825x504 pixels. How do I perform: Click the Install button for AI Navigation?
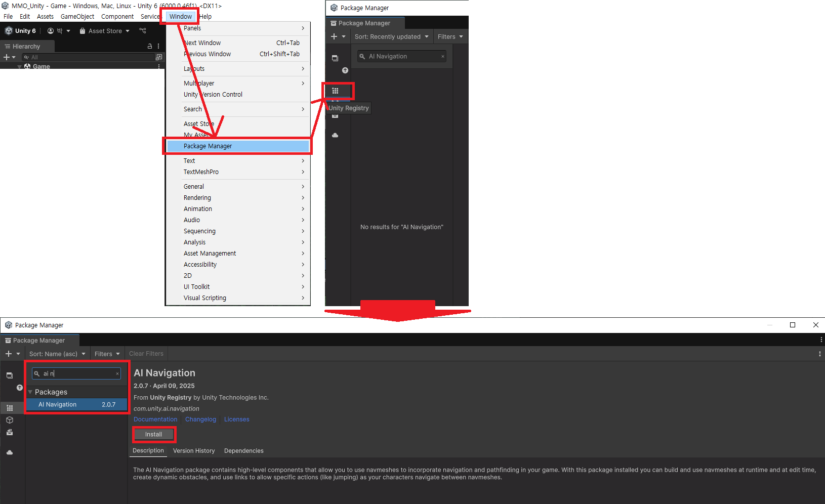154,434
